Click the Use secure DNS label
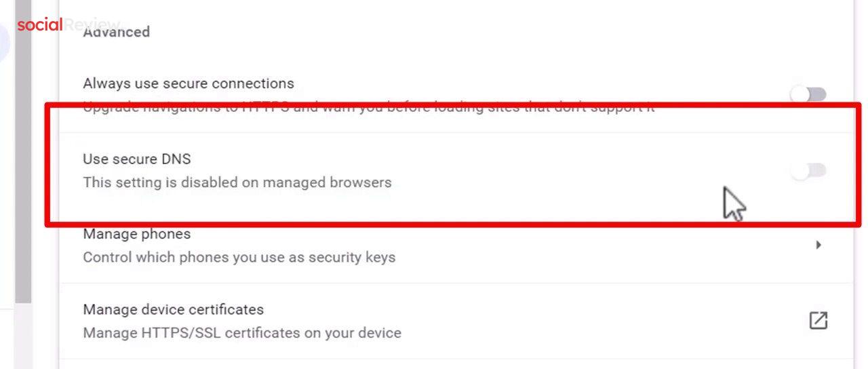The width and height of the screenshot is (868, 369). pyautogui.click(x=136, y=159)
